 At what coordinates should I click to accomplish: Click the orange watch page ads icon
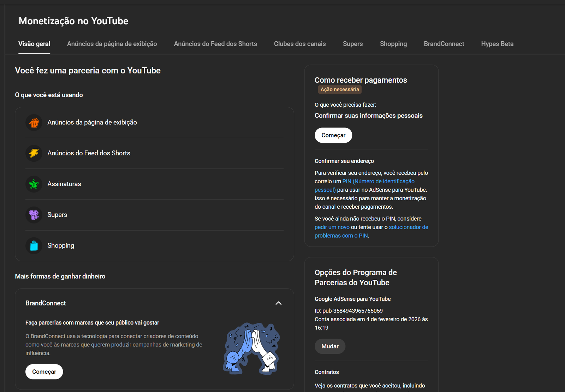pyautogui.click(x=34, y=123)
